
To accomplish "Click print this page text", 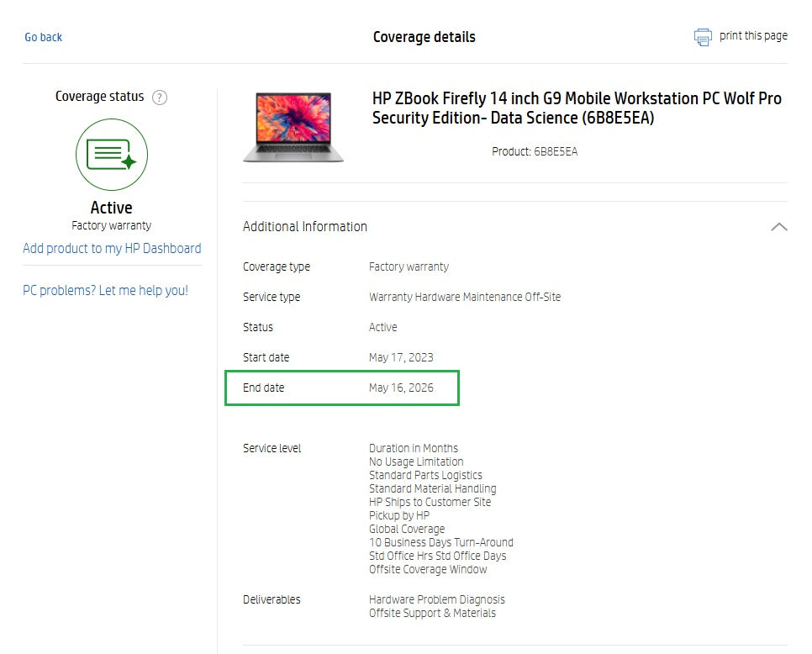I will 753,36.
